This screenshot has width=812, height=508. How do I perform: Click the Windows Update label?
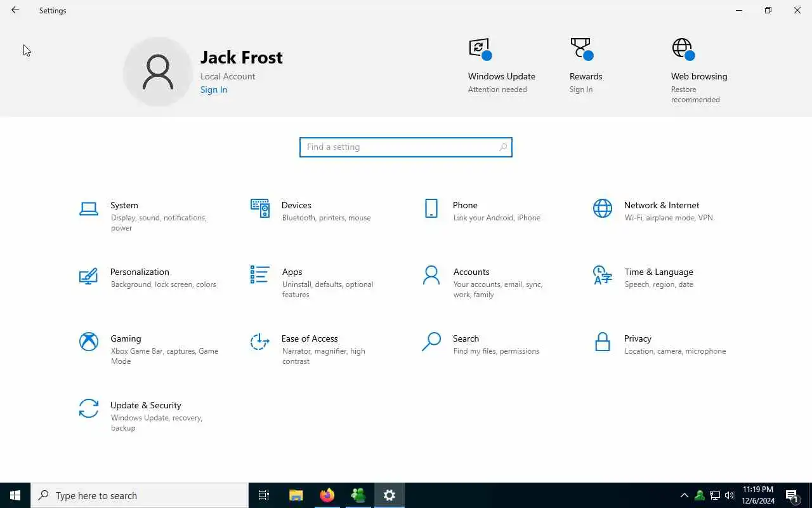[502, 76]
